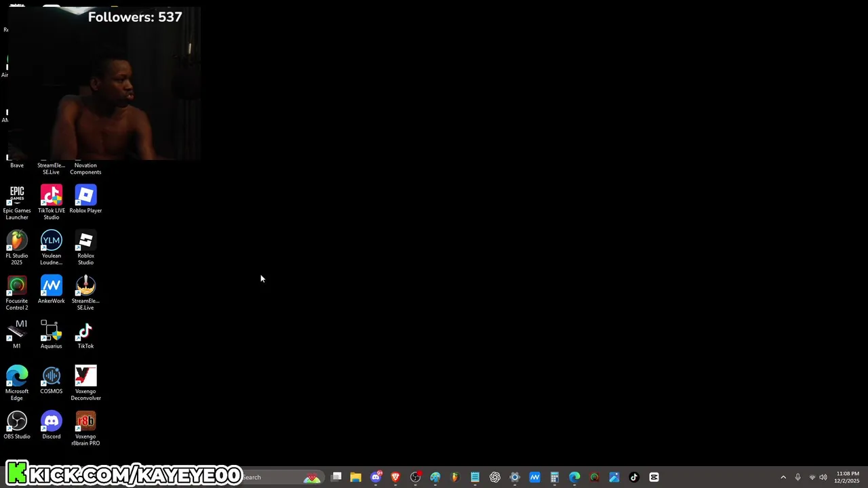868x488 pixels.
Task: Open Microsoft Edge from the taskbar
Action: [574, 477]
